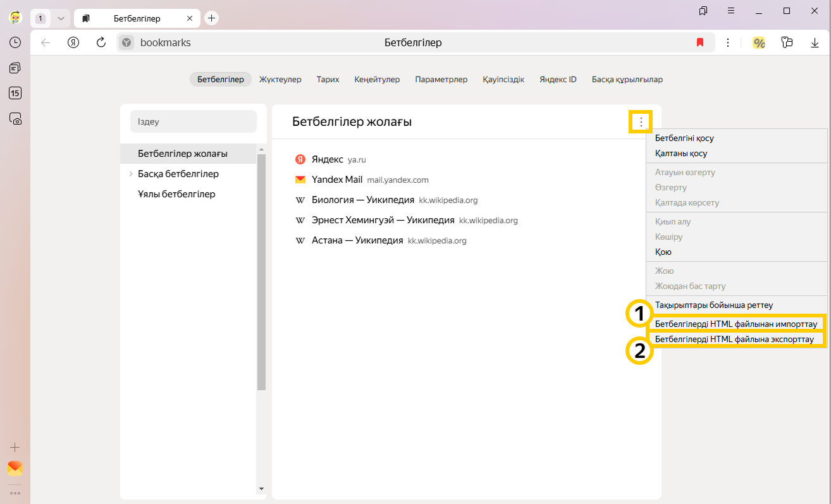Open the downloads arrow icon
Screen dimensions: 831x504
point(815,42)
